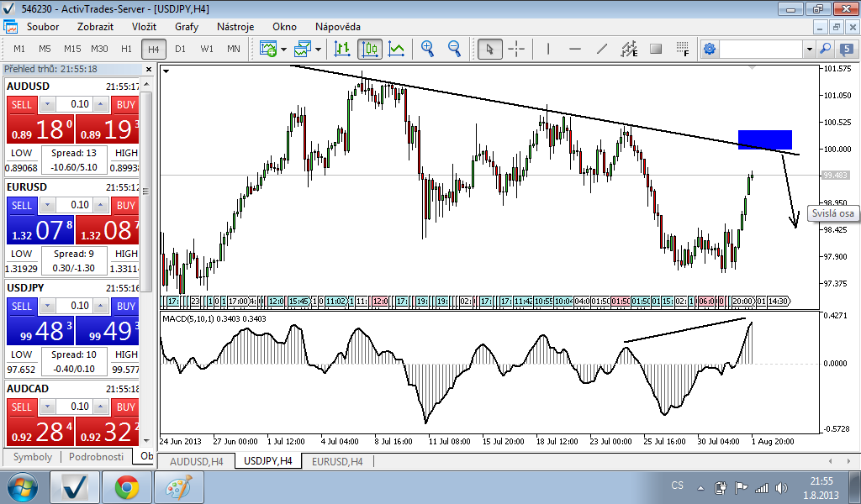This screenshot has width=861, height=504.
Task: Expand the toolbar search box dropdown
Action: coord(809,49)
